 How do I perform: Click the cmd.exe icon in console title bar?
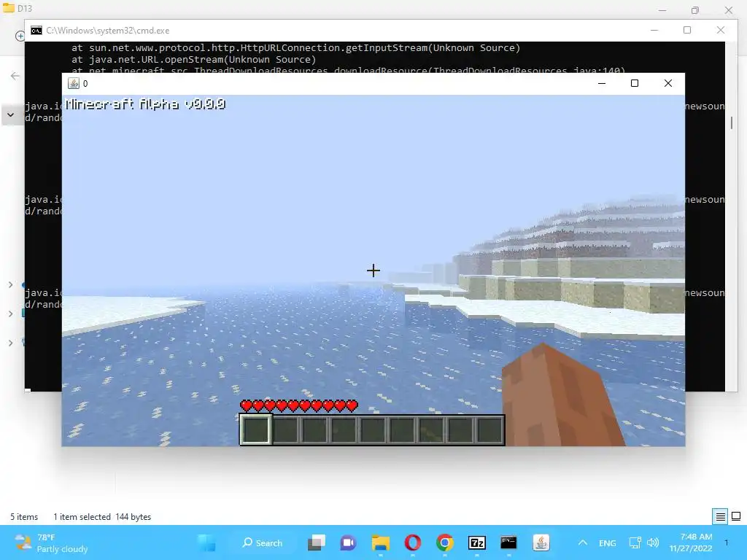coord(36,31)
